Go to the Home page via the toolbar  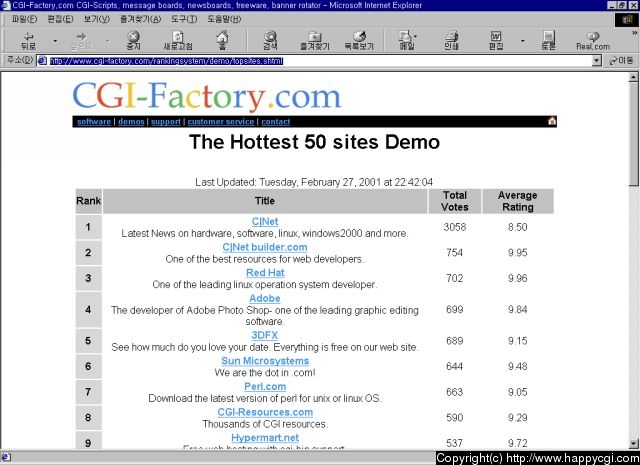[x=222, y=41]
